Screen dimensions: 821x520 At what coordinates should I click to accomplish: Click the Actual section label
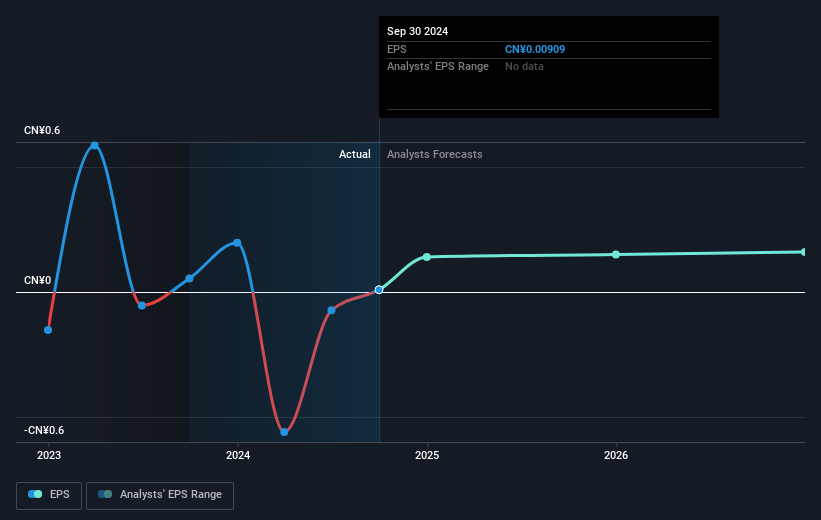[x=354, y=154]
